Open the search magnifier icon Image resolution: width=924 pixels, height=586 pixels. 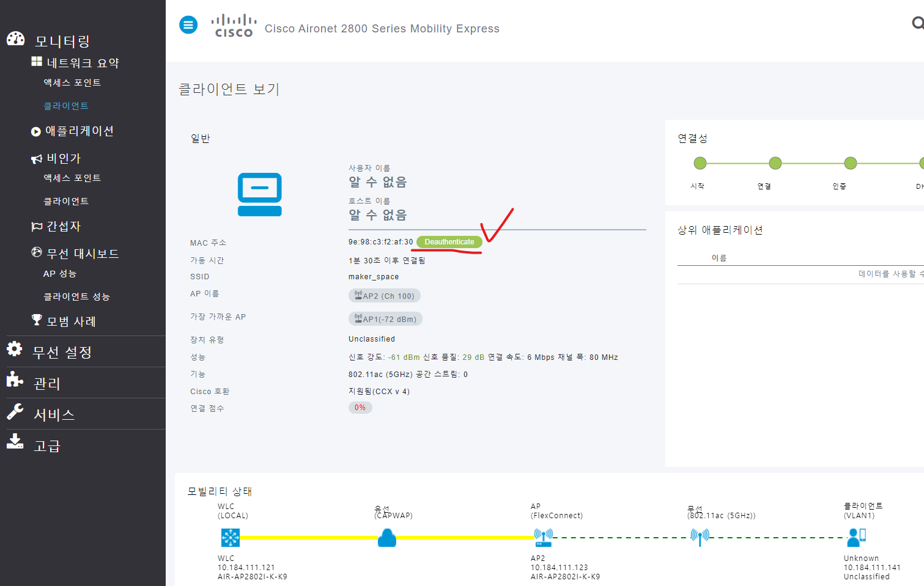point(918,23)
